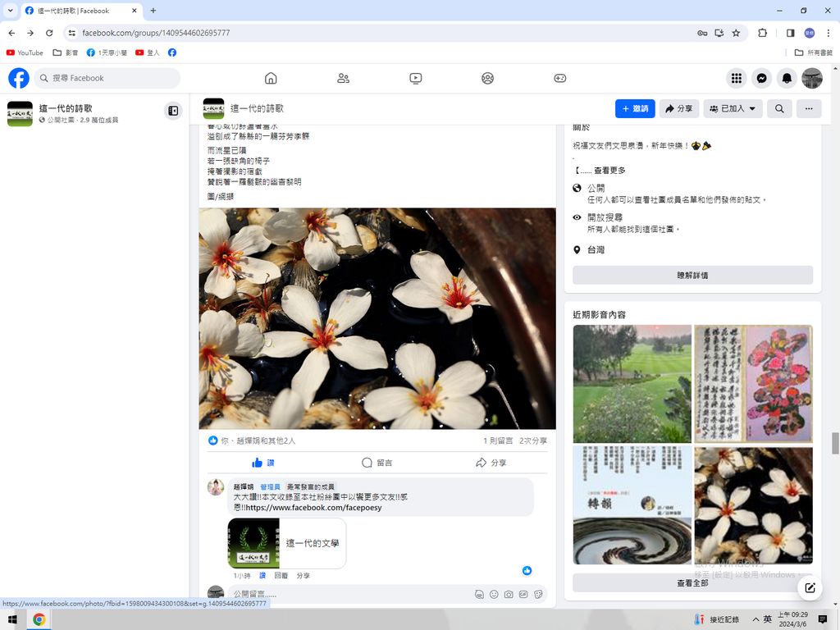Image resolution: width=840 pixels, height=630 pixels.
Task: Toggle Like on the flower post
Action: [x=263, y=463]
